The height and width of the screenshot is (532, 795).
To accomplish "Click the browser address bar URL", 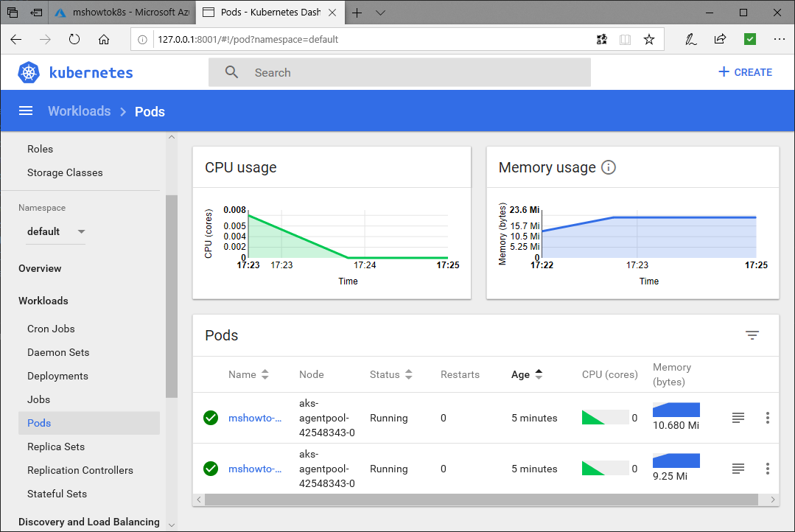I will 248,40.
